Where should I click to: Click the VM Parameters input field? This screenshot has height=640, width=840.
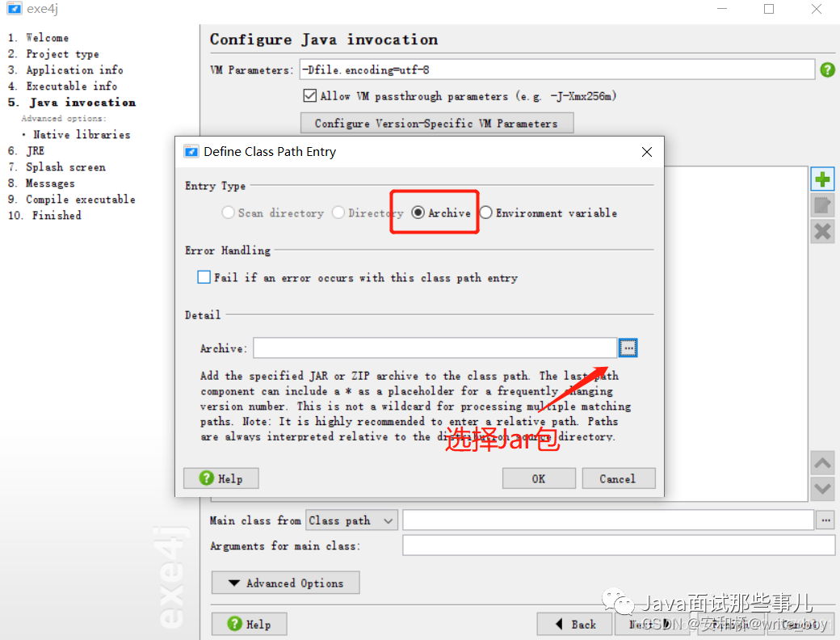(x=557, y=69)
